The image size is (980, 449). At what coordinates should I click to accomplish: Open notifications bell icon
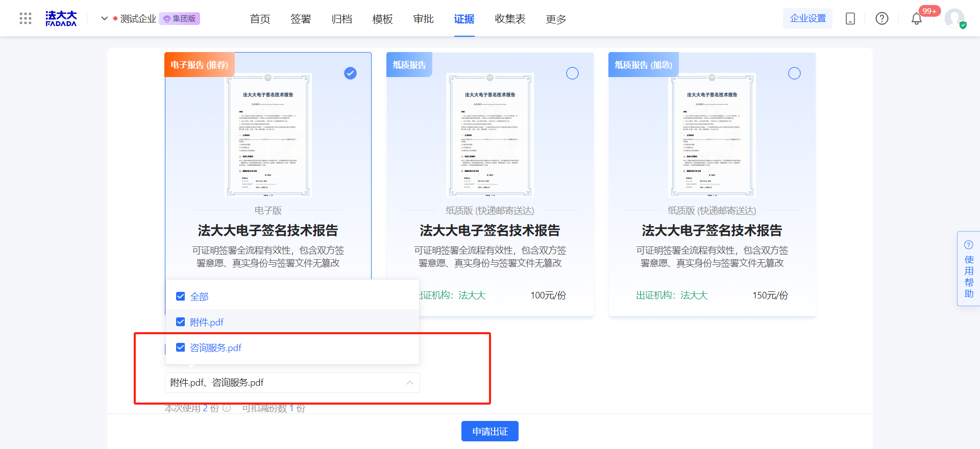click(917, 19)
